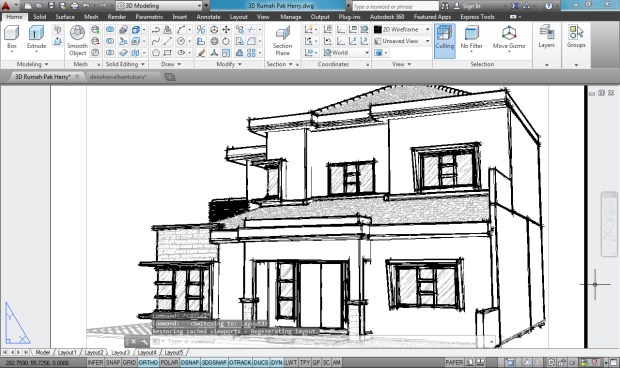Viewport: 620px width, 368px height.
Task: Toggle GRID display in the status bar
Action: coord(129,362)
